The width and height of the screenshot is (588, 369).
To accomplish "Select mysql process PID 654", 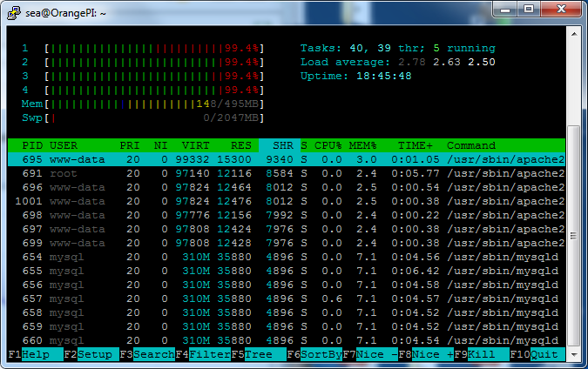I will (287, 257).
